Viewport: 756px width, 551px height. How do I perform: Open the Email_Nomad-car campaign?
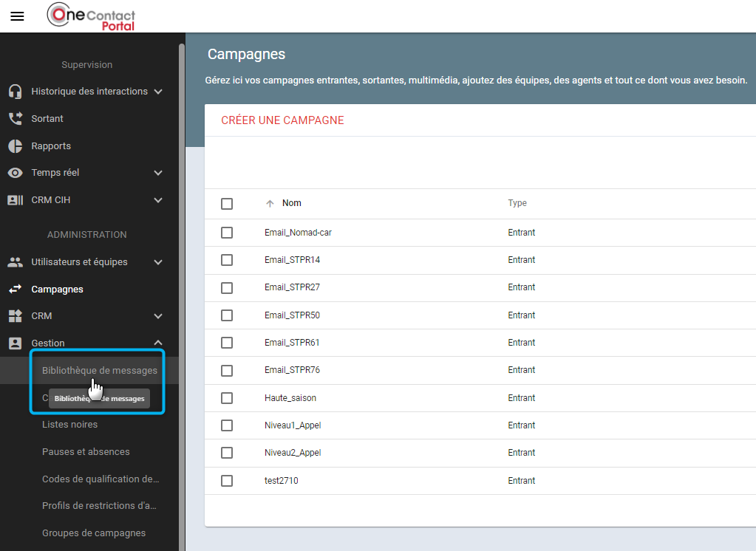point(298,233)
